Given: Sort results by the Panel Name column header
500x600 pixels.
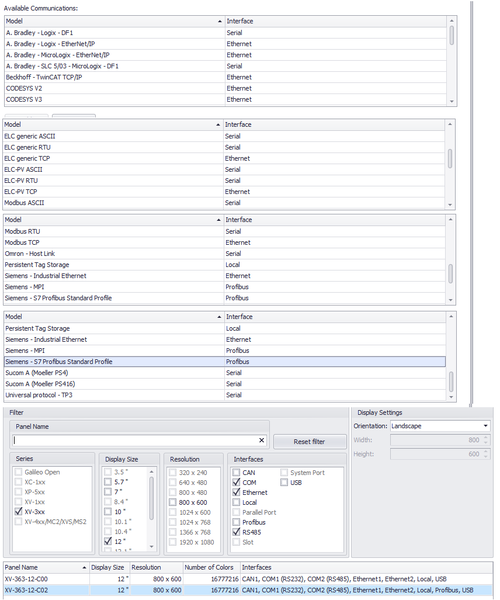Looking at the screenshot, I should [x=46, y=567].
